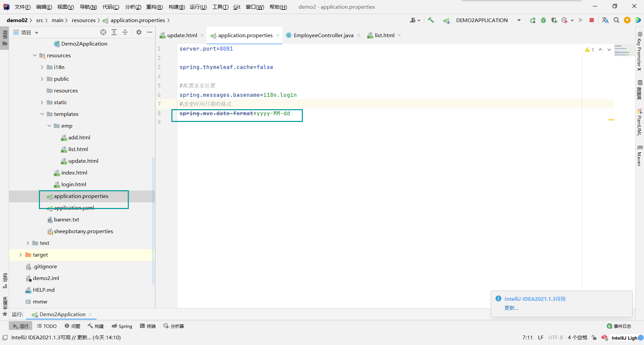The width and height of the screenshot is (644, 345).
Task: Open the Git menu
Action: tap(237, 7)
